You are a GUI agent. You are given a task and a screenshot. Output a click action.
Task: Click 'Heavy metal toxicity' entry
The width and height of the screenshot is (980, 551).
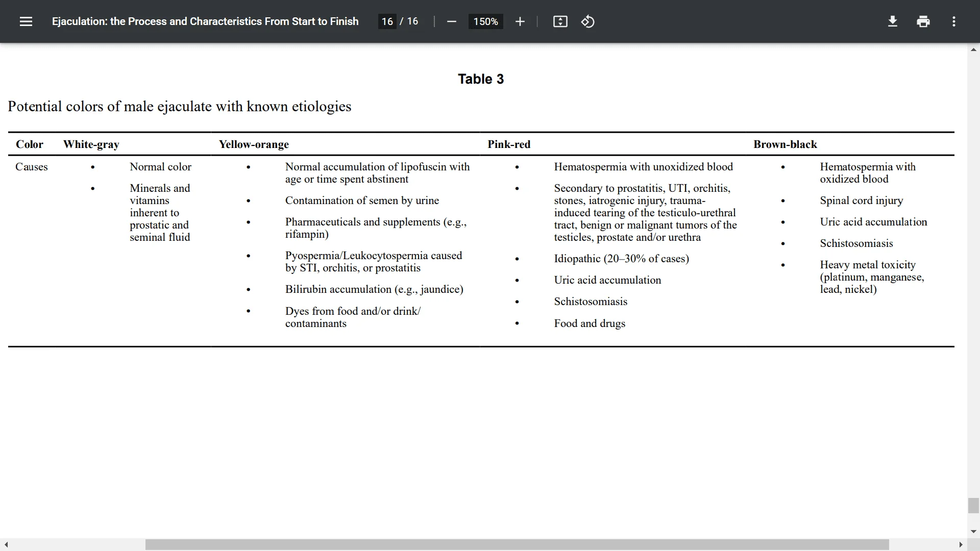(x=872, y=277)
